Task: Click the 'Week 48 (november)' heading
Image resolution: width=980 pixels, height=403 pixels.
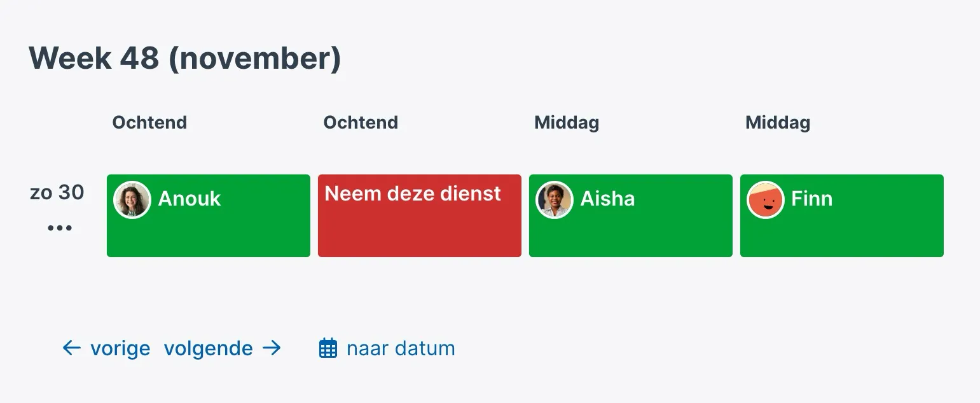Action: click(x=185, y=59)
